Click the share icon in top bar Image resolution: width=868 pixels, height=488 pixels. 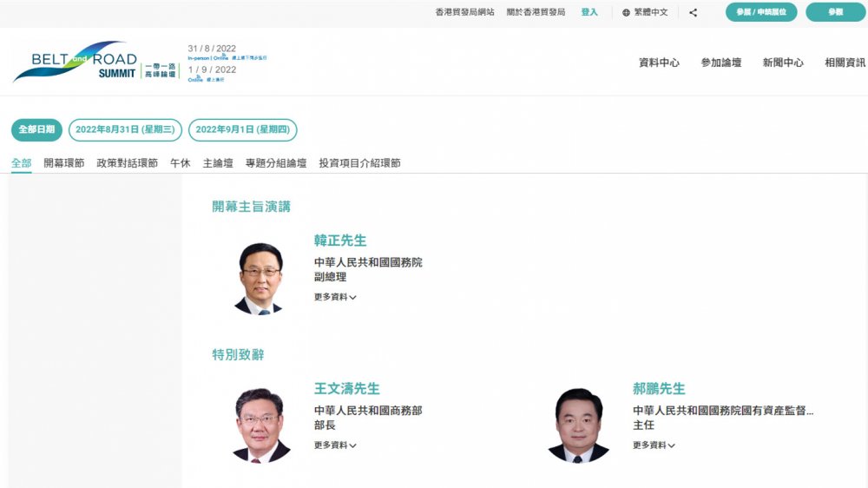click(x=693, y=12)
